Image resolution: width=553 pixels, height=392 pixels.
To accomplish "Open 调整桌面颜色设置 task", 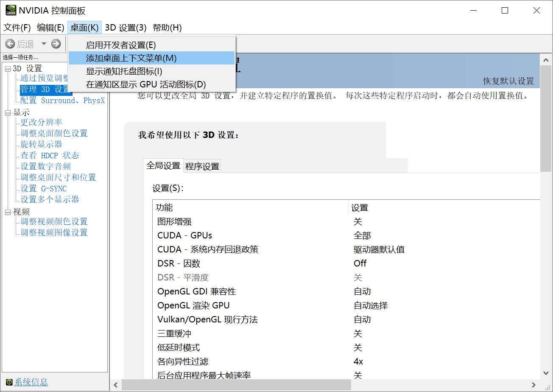I will point(54,133).
